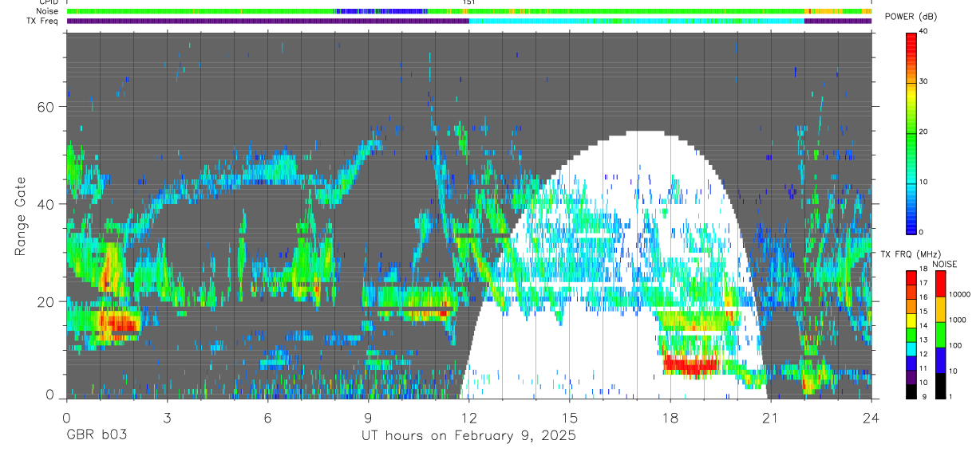Click the POWER (dB) colorbar title
Screen dimensions: 980x452
pos(911,18)
